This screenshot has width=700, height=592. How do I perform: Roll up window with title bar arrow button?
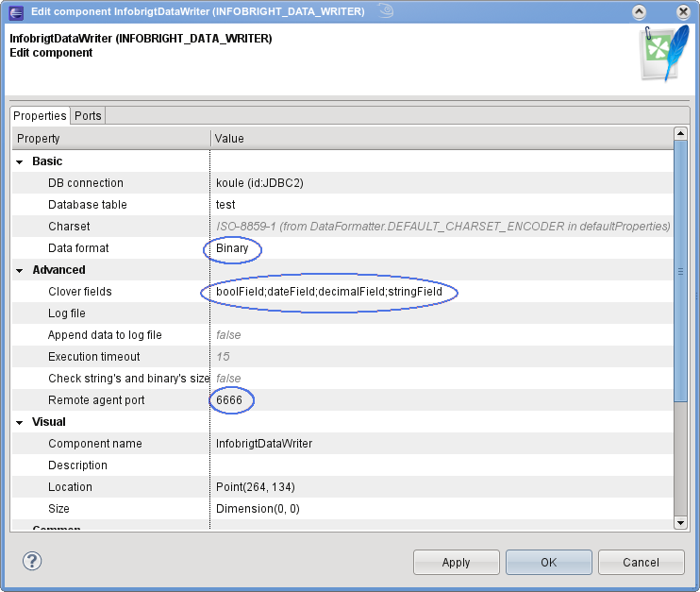point(639,12)
